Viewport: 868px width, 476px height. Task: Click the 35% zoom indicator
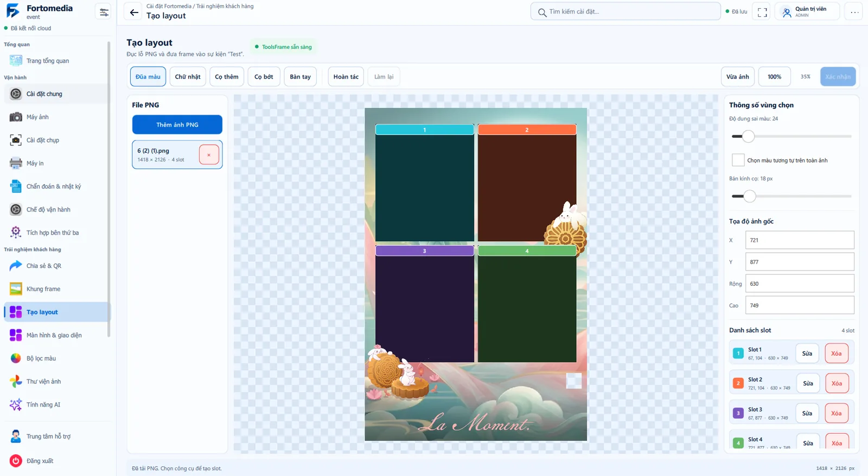click(806, 76)
